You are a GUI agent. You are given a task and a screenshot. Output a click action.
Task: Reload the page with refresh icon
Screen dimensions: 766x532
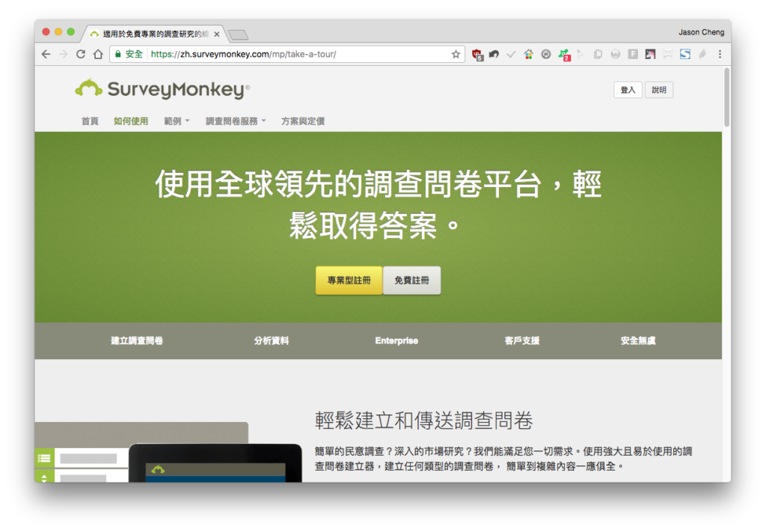81,54
